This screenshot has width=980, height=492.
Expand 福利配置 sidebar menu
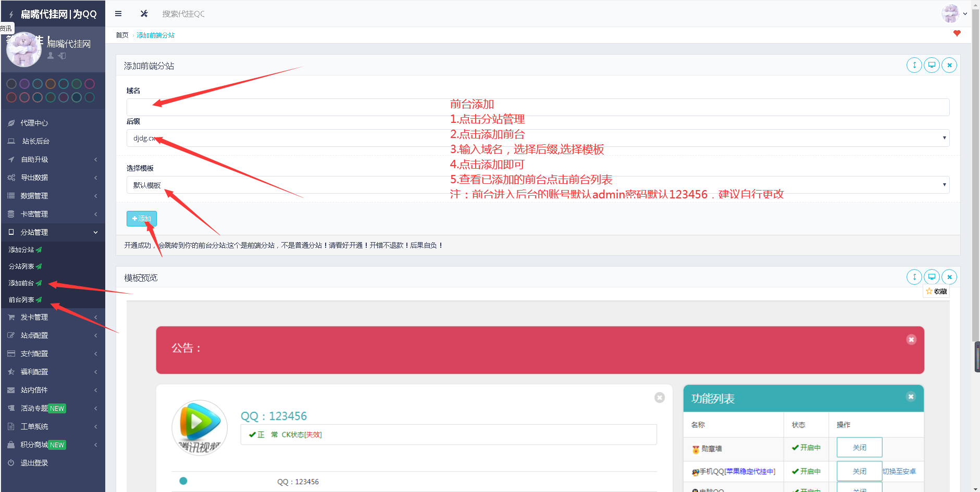[53, 372]
